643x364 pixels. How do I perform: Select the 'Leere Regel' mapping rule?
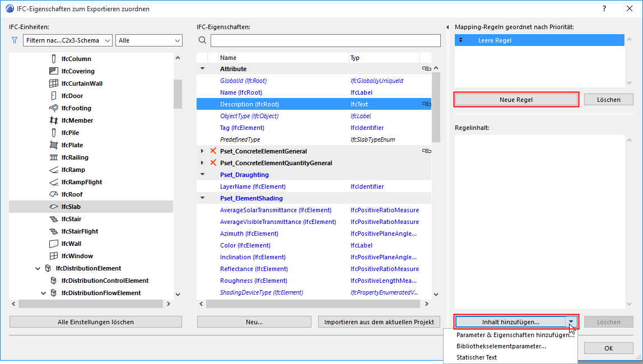coord(540,40)
